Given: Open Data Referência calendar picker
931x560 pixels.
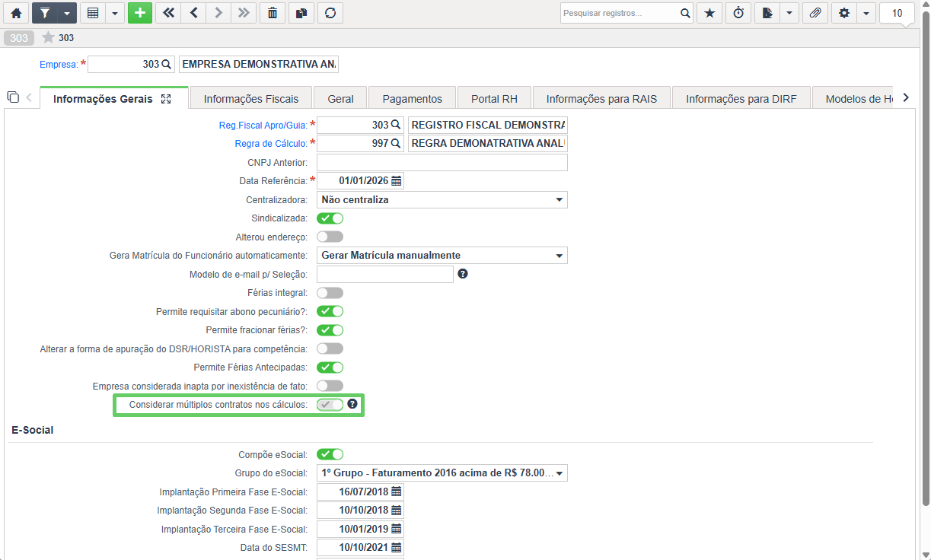Looking at the screenshot, I should point(396,181).
